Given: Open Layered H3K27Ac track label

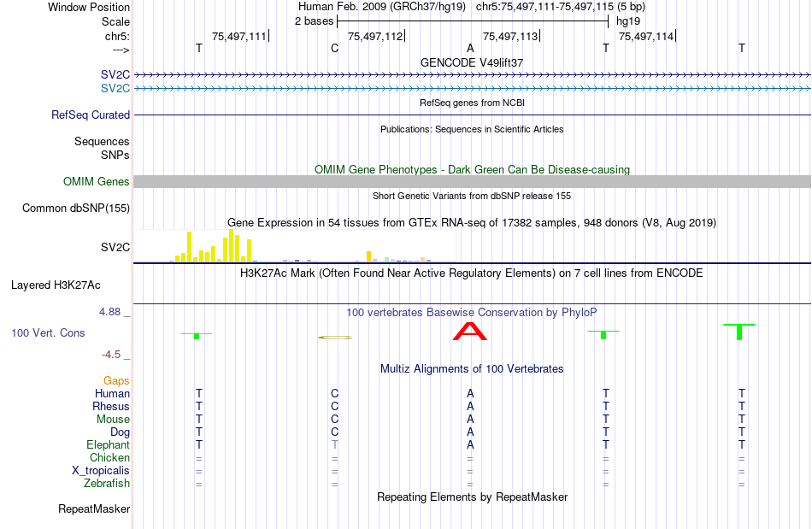Looking at the screenshot, I should [56, 285].
